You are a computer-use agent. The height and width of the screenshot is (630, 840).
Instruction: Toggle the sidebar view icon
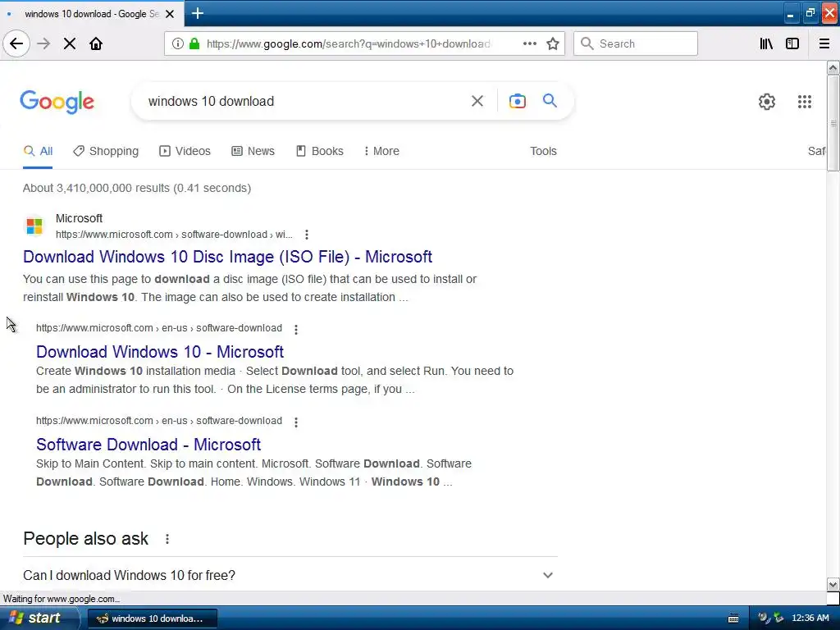pyautogui.click(x=792, y=43)
